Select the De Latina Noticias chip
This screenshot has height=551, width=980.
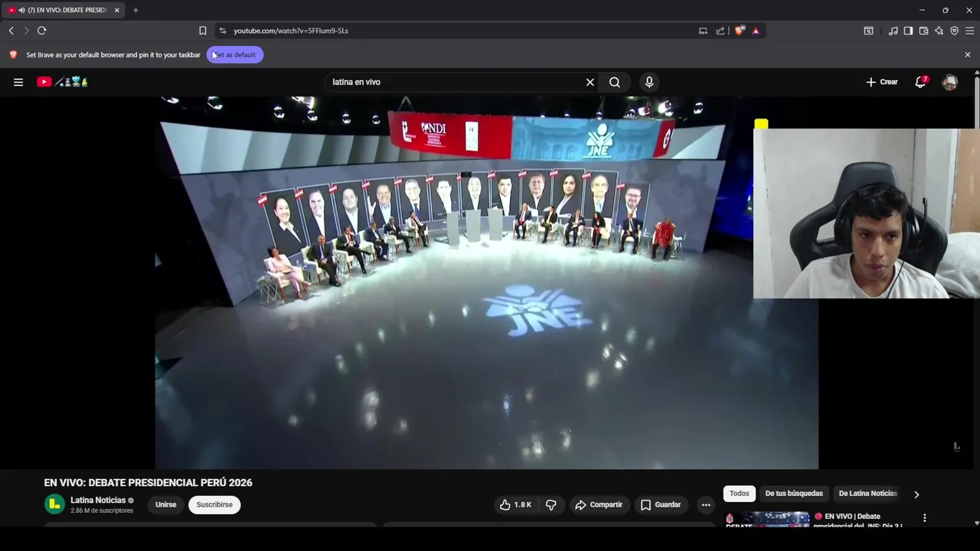[x=867, y=494]
